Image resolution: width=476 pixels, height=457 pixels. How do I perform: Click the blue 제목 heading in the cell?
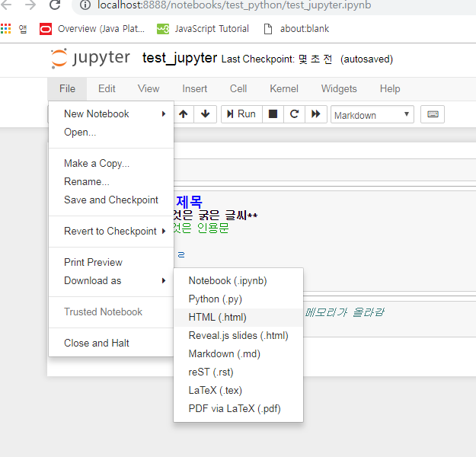click(x=189, y=202)
